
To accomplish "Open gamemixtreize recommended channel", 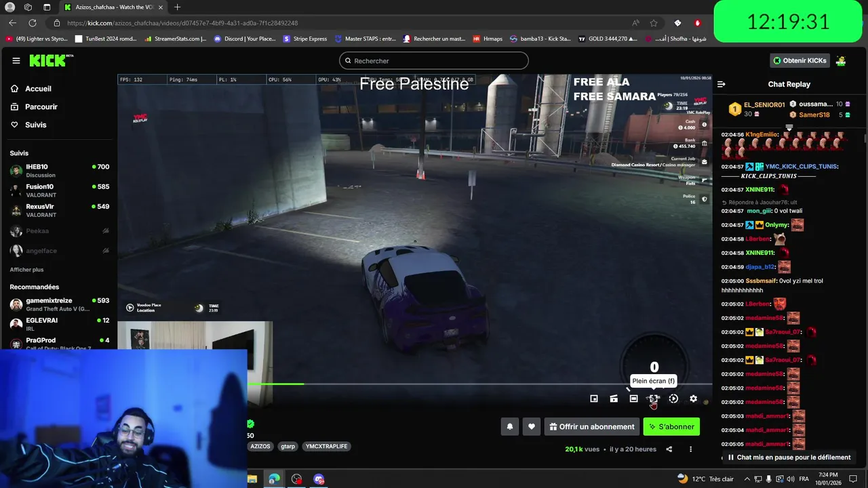I will [60, 304].
